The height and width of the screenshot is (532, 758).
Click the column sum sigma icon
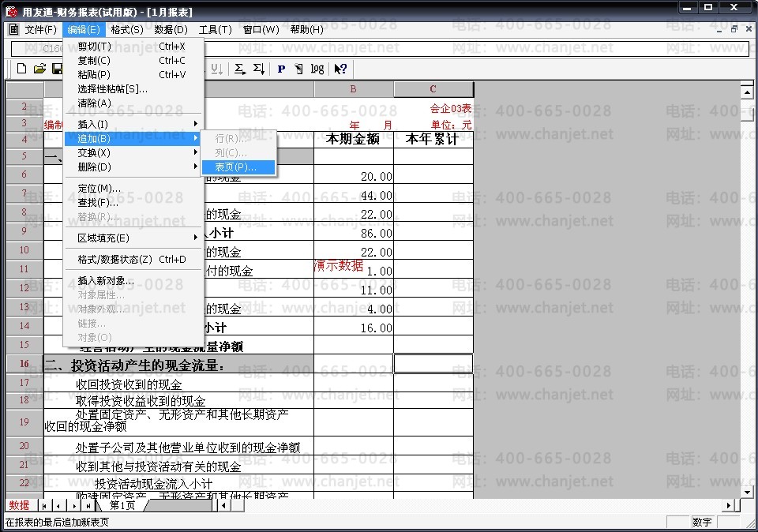click(259, 69)
